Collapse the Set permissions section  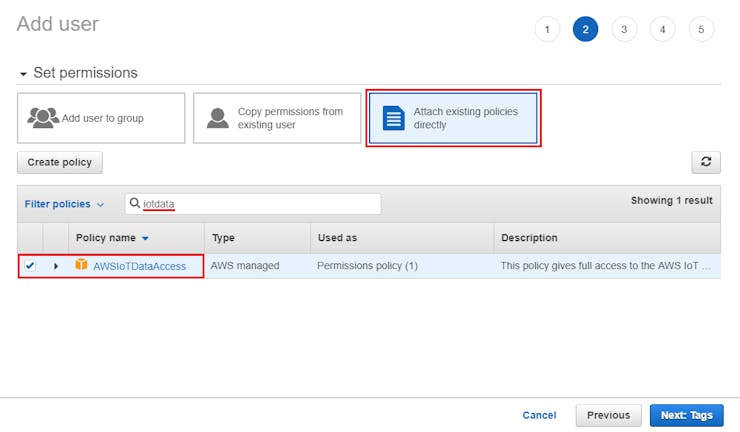[24, 74]
